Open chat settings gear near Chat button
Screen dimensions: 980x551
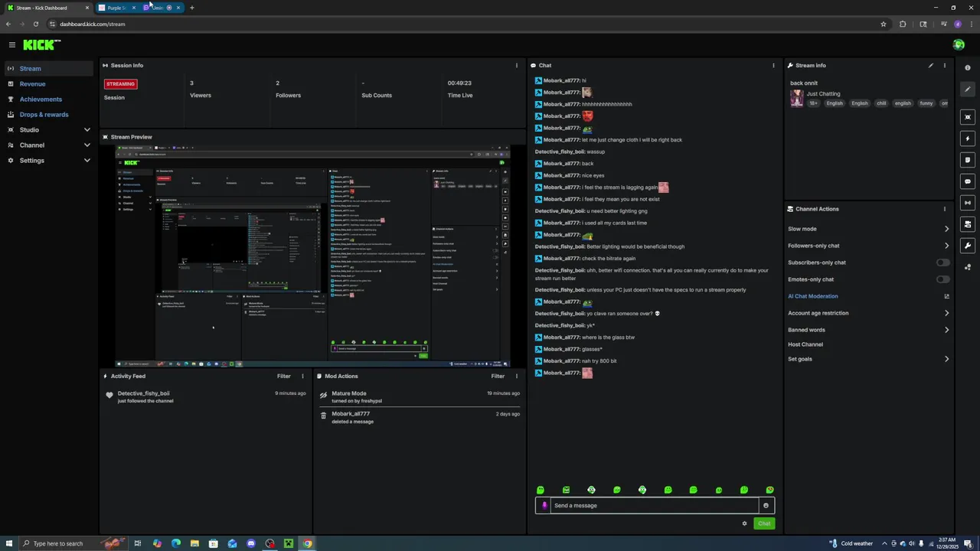744,523
